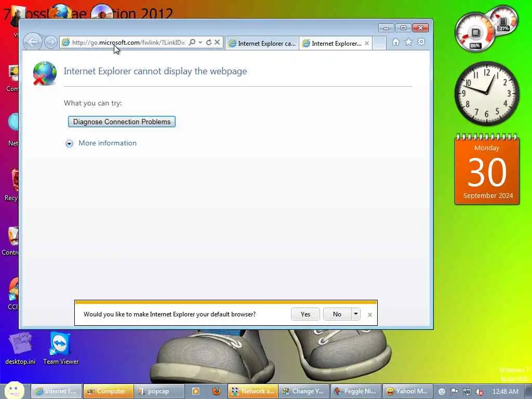Switch to Peggle Nights taskbar button

pyautogui.click(x=355, y=391)
